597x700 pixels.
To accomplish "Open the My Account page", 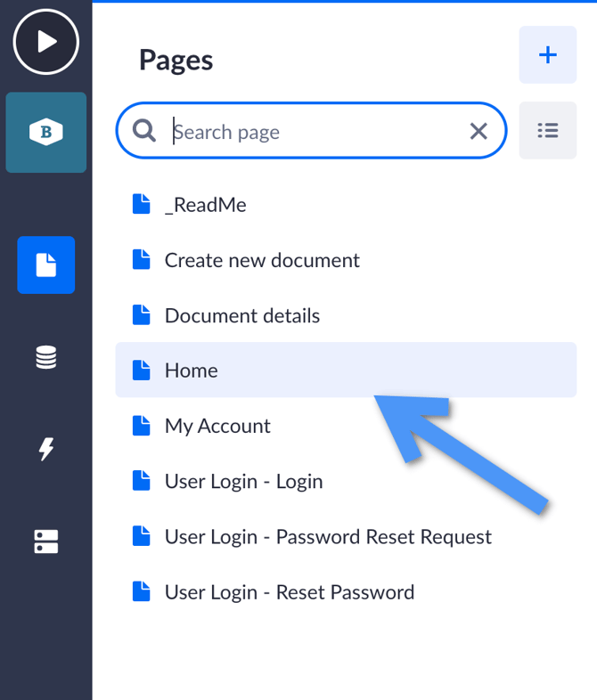I will tap(217, 426).
